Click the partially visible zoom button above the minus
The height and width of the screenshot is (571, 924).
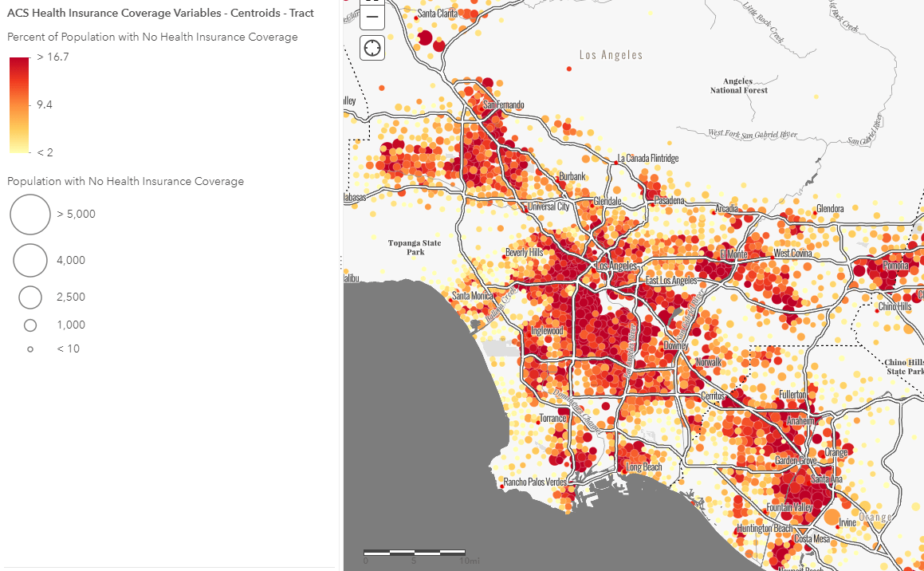(372, 2)
